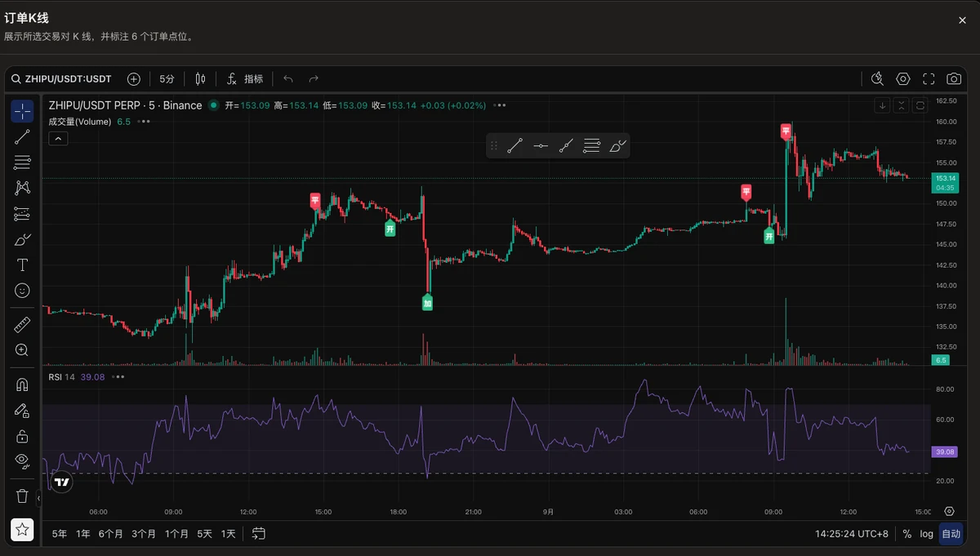
Task: Click the 153.14 current price label
Action: click(x=947, y=178)
